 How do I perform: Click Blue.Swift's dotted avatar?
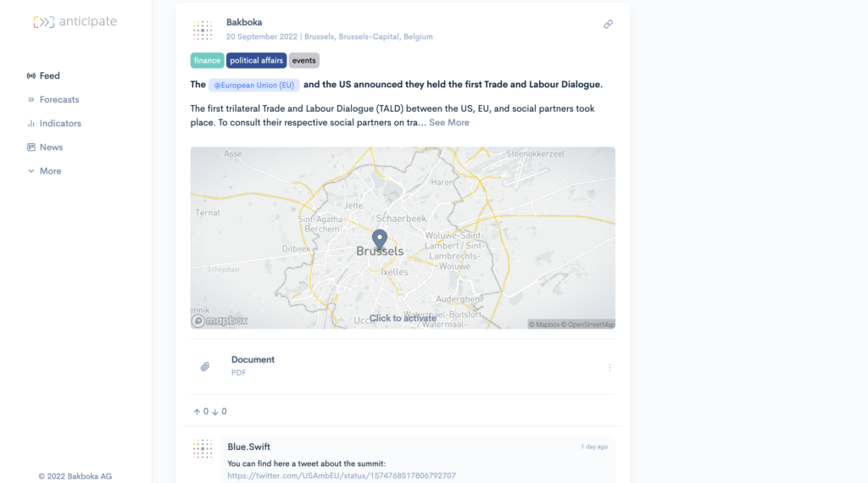pyautogui.click(x=203, y=449)
